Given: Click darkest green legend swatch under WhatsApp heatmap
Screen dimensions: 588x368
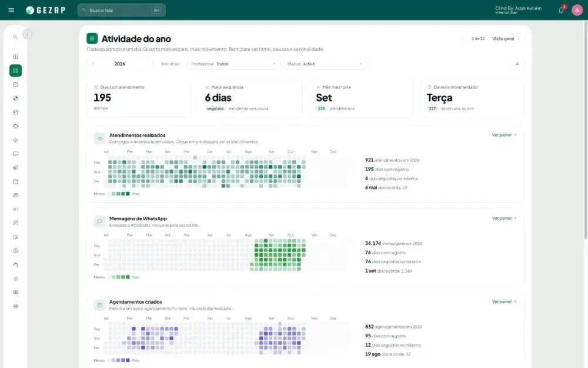Looking at the screenshot, I should coord(128,277).
